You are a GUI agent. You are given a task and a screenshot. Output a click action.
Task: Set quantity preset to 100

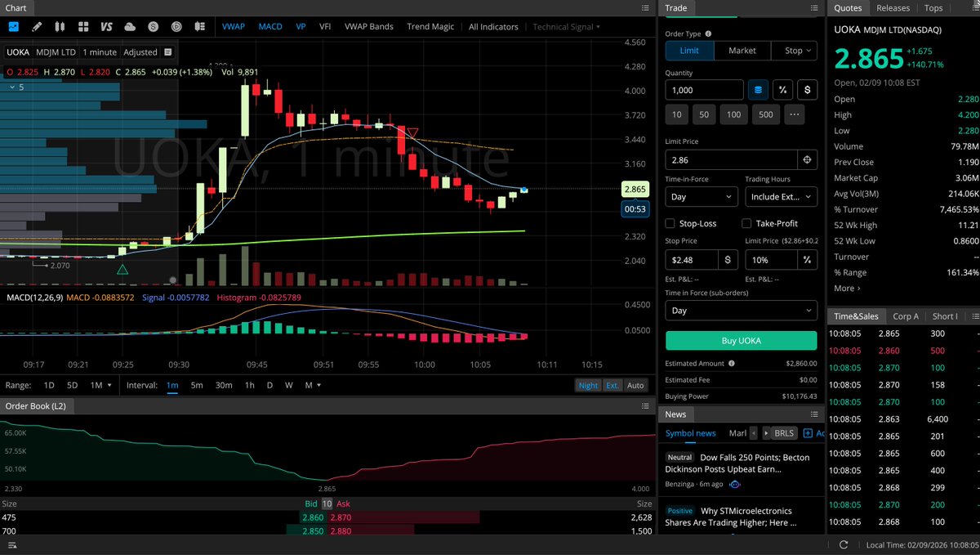[734, 114]
